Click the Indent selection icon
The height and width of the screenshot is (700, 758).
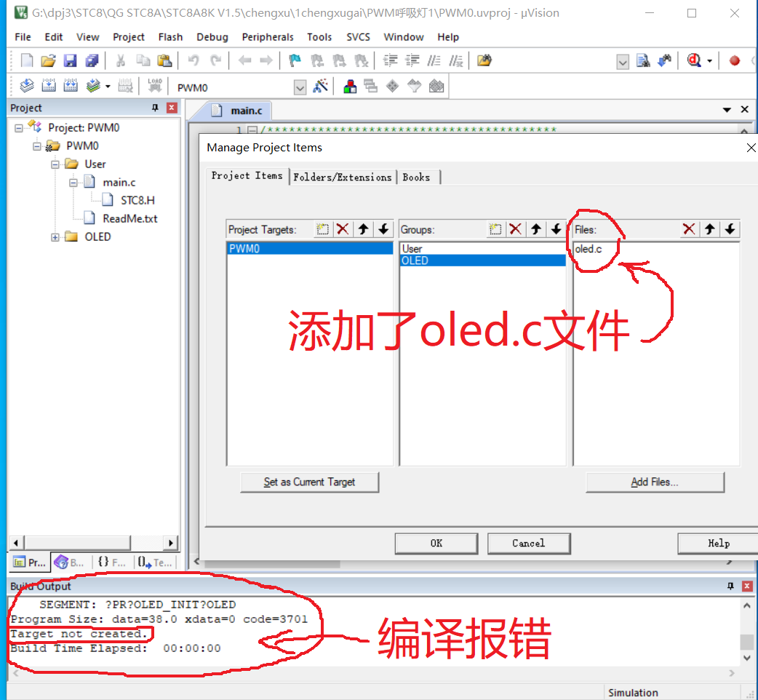pos(390,60)
